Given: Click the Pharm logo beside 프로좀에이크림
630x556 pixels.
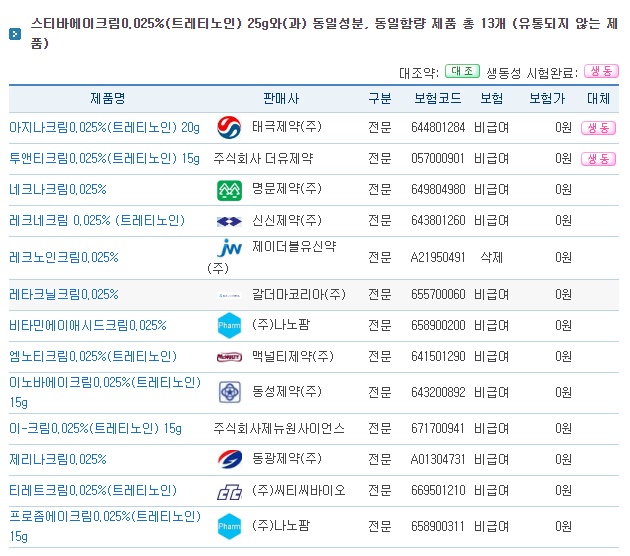Looking at the screenshot, I should pos(229,526).
